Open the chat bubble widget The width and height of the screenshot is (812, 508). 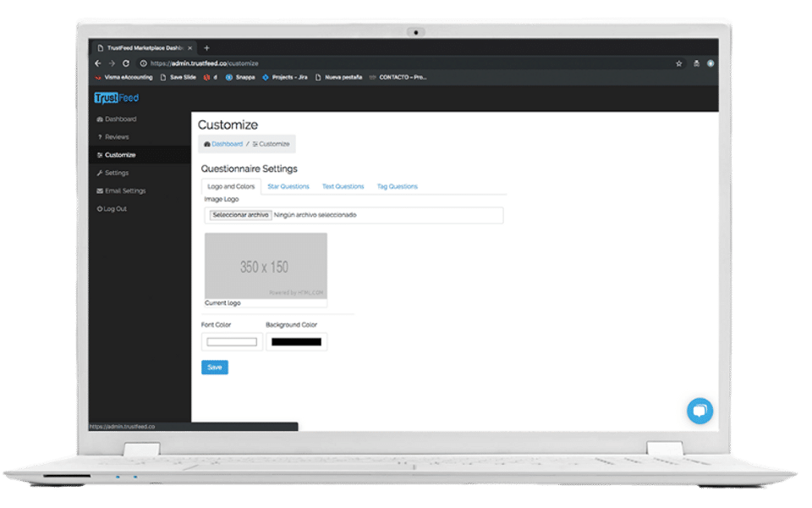(x=700, y=411)
